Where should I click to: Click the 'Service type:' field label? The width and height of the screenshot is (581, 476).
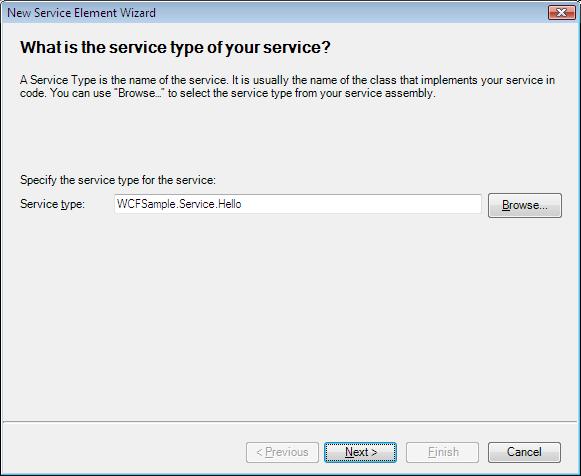tap(52, 204)
